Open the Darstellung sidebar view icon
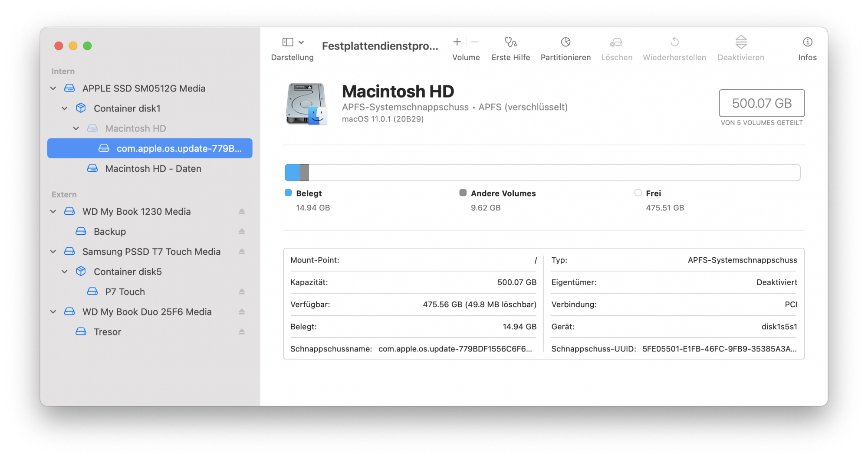Image resolution: width=868 pixels, height=459 pixels. point(287,42)
